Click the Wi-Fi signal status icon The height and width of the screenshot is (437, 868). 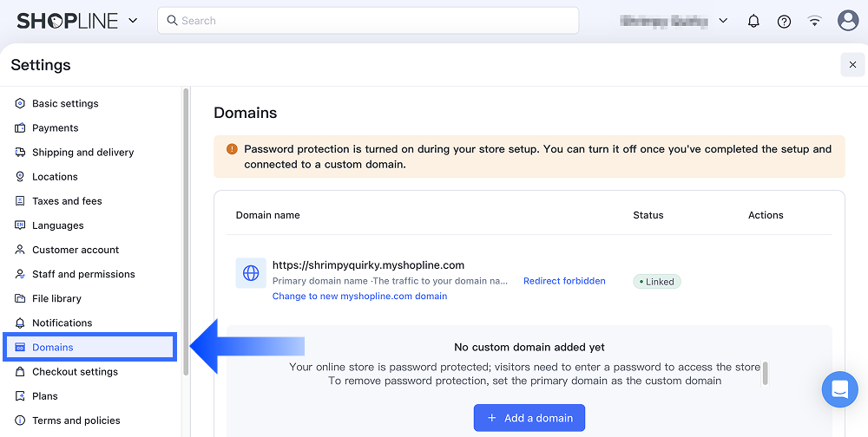814,21
